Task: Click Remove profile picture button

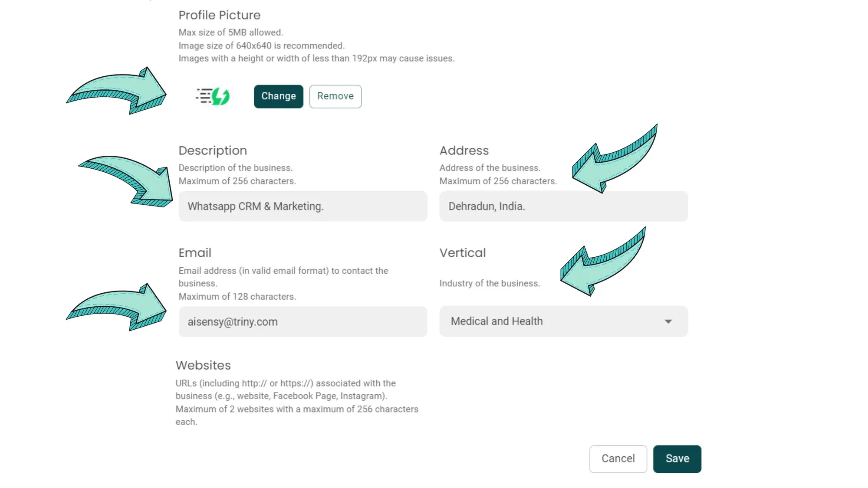Action: (x=335, y=96)
